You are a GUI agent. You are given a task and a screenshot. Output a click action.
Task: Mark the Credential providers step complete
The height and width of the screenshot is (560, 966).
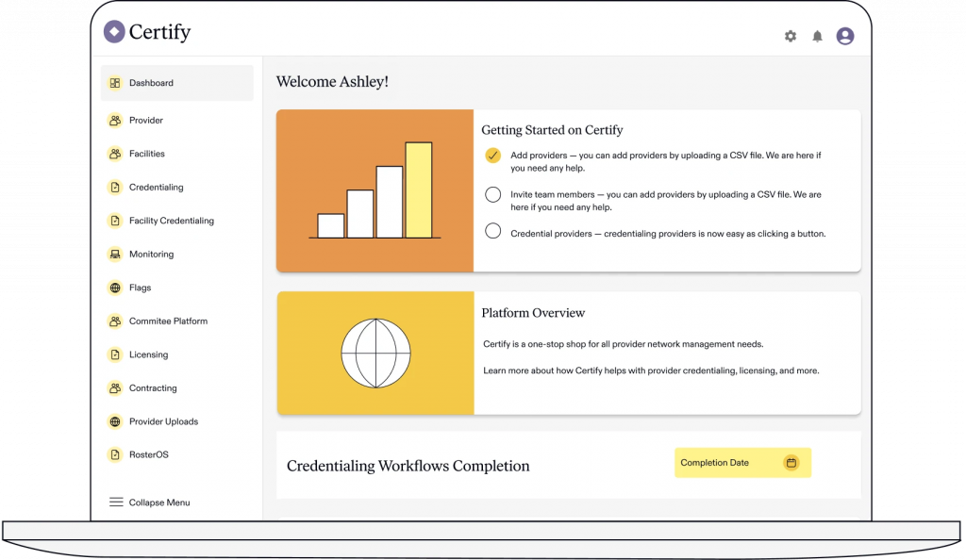(492, 230)
